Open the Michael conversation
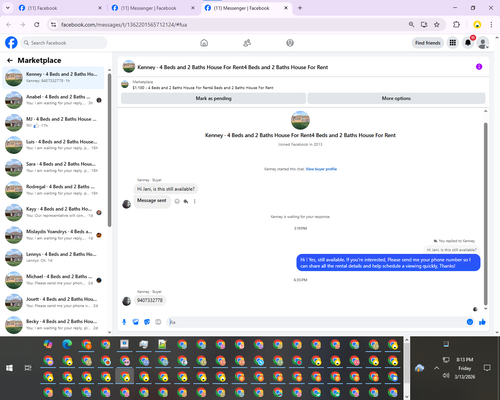The width and height of the screenshot is (500, 400). tap(53, 280)
